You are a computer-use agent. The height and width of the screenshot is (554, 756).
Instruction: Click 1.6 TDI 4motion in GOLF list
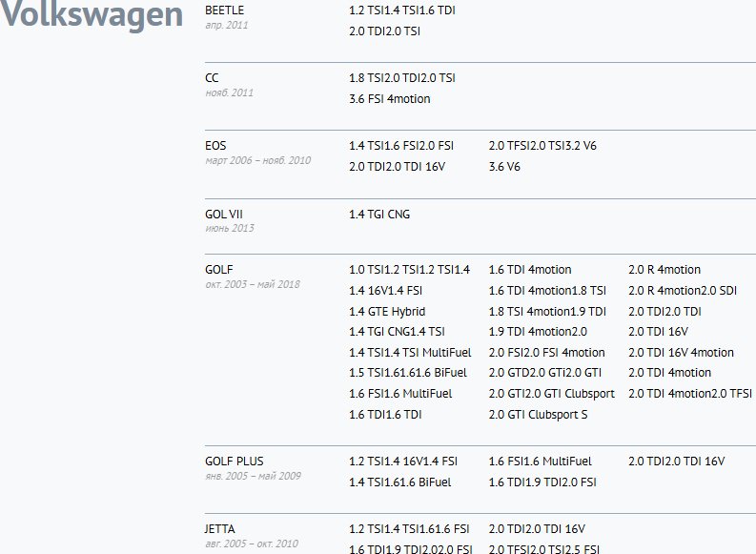click(x=530, y=270)
